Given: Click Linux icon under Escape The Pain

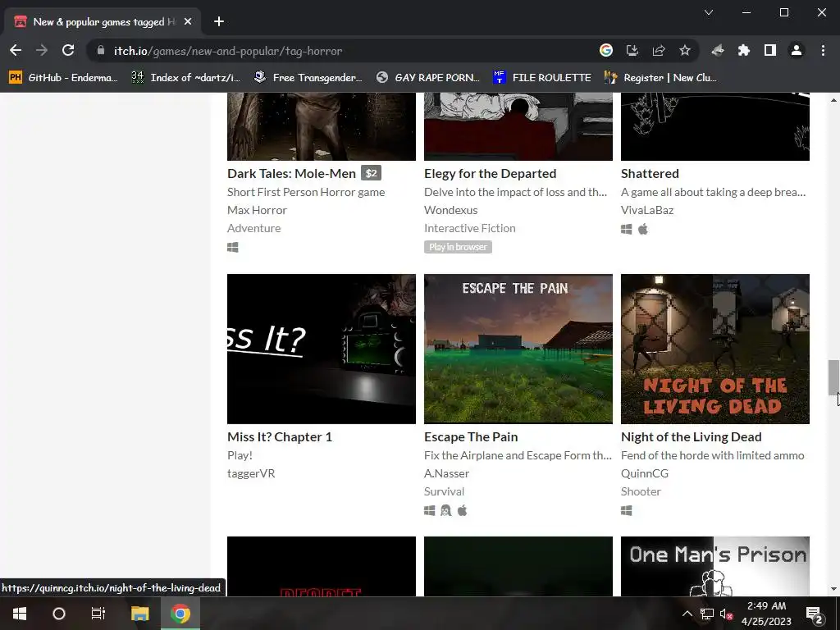Looking at the screenshot, I should (445, 510).
